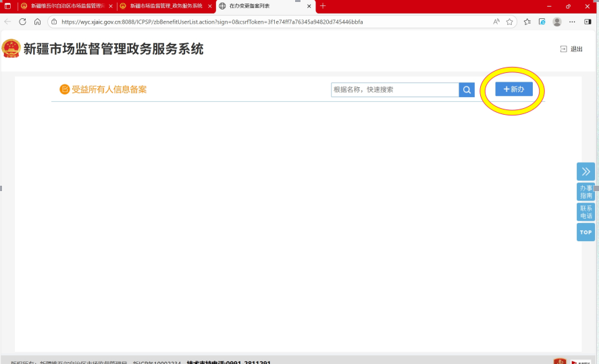The width and height of the screenshot is (599, 364).
Task: Open the Favorites list icon
Action: (x=527, y=22)
